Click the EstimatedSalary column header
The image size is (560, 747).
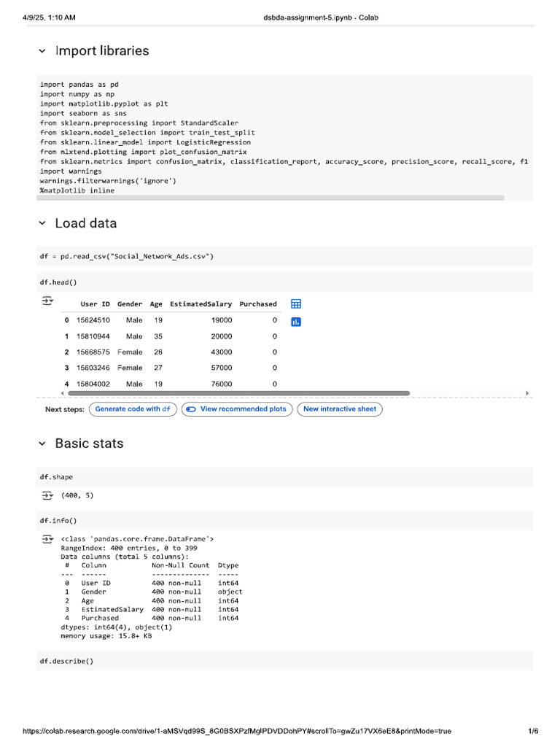pos(201,304)
